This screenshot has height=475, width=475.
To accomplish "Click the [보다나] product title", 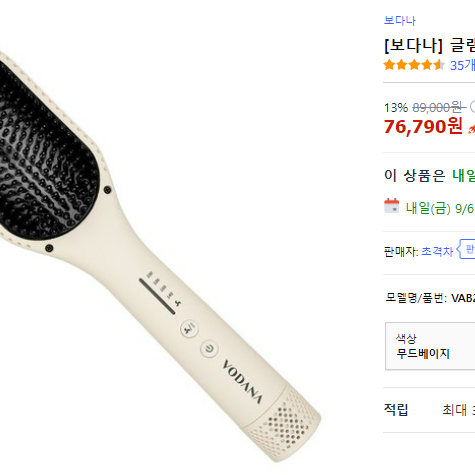I will 430,45.
